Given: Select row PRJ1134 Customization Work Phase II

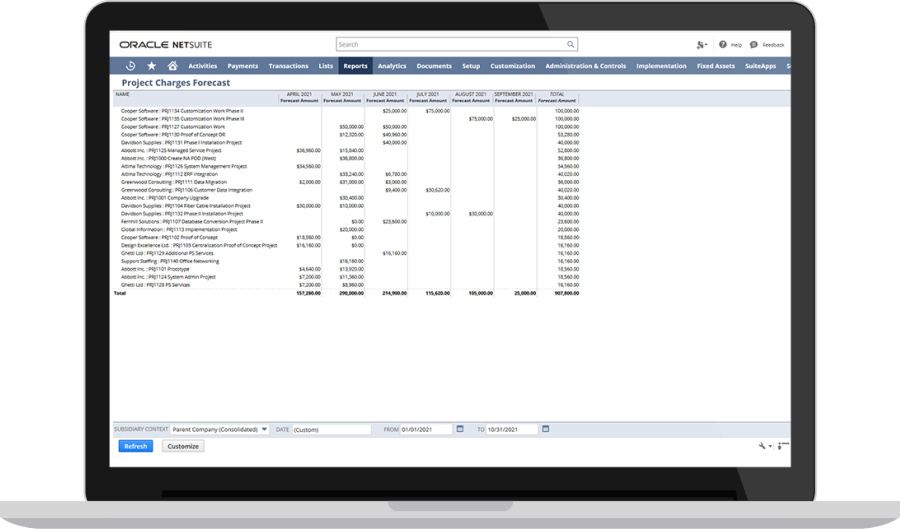Looking at the screenshot, I should point(347,111).
